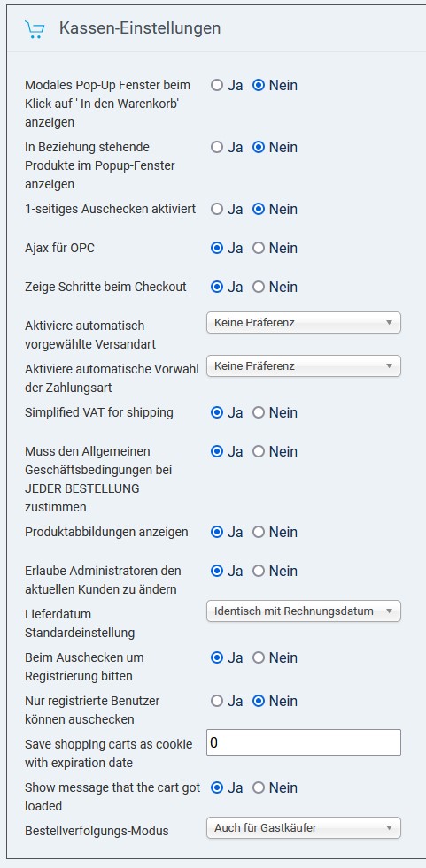The image size is (426, 868).
Task: Open the Vorwahl der Zahlungsart dropdown
Action: 304,366
